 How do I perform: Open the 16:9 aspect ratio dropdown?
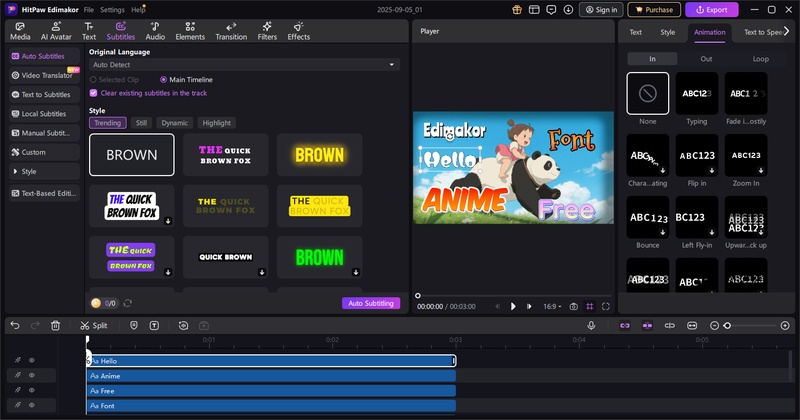(552, 306)
